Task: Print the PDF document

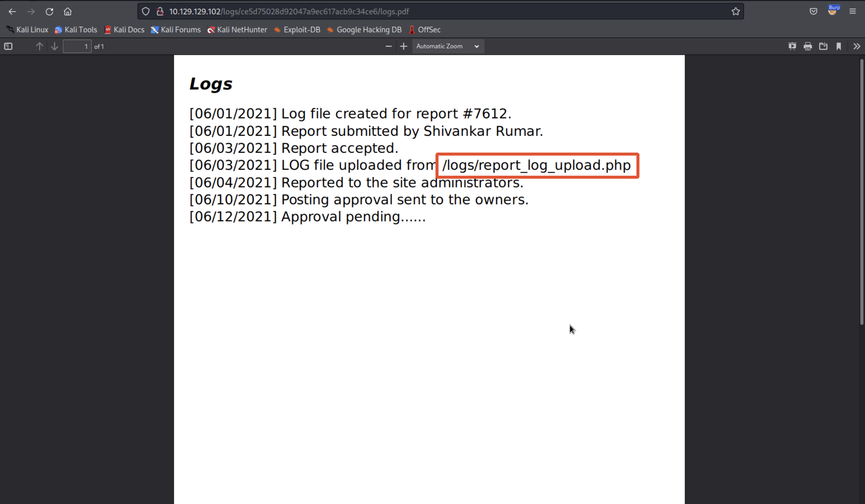Action: (x=808, y=46)
